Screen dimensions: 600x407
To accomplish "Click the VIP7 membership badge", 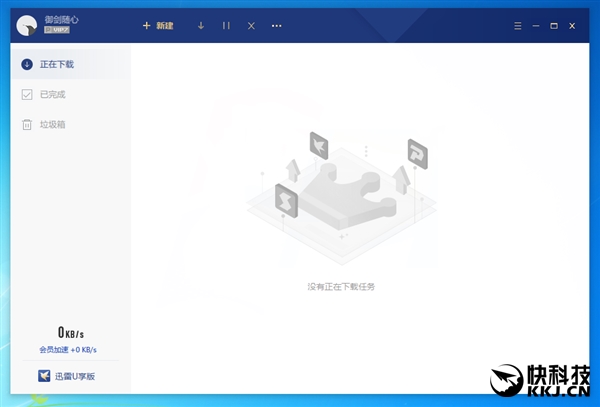I will 57,30.
